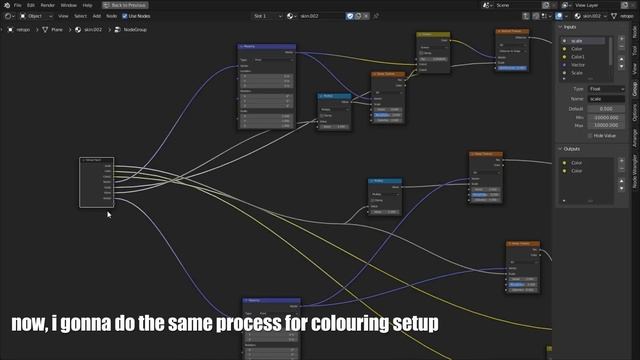Open the Node menu in node editor
The width and height of the screenshot is (640, 360).
tap(111, 16)
